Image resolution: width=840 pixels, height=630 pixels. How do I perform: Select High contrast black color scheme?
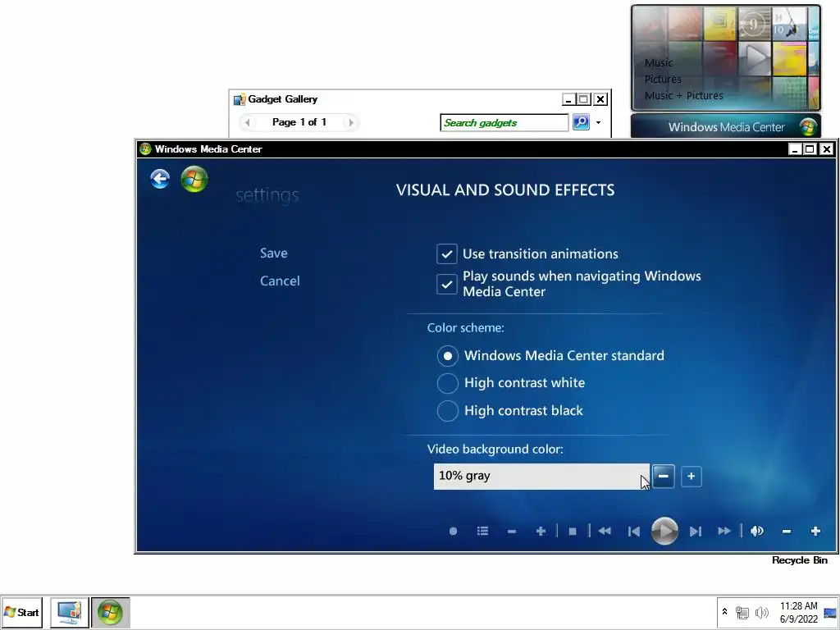click(447, 411)
